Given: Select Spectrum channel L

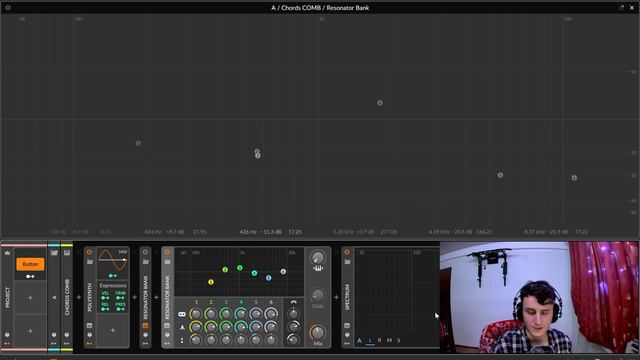Looking at the screenshot, I should (x=370, y=340).
